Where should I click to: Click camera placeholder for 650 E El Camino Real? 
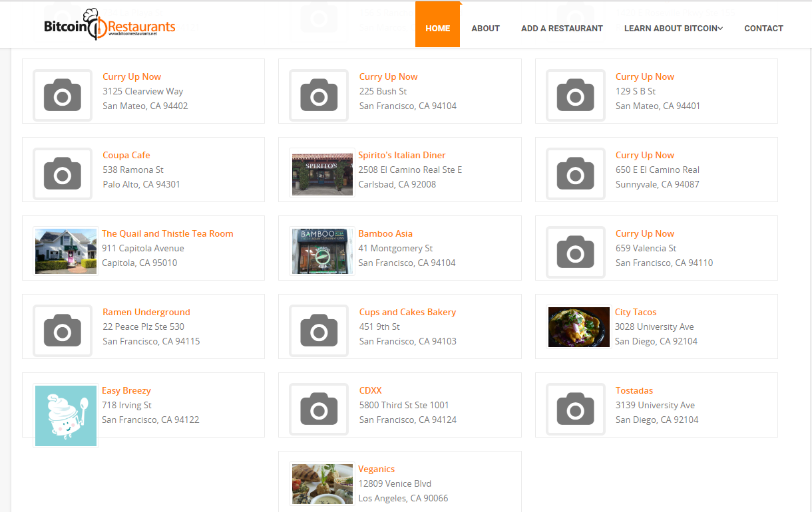coord(576,174)
